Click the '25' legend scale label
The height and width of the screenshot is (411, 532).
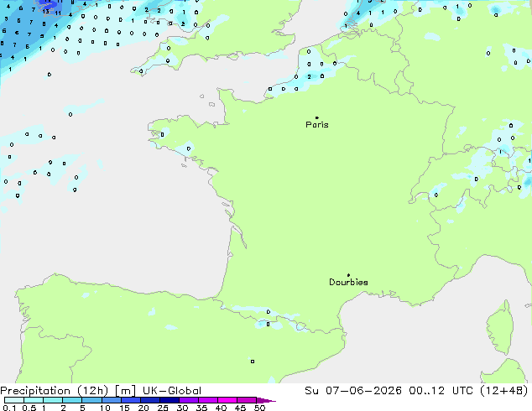pyautogui.click(x=163, y=408)
